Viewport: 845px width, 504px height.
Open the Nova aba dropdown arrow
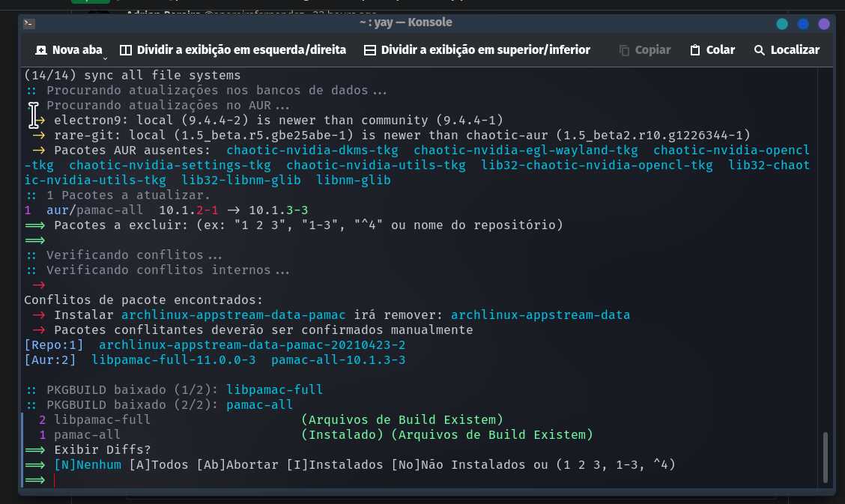point(105,58)
